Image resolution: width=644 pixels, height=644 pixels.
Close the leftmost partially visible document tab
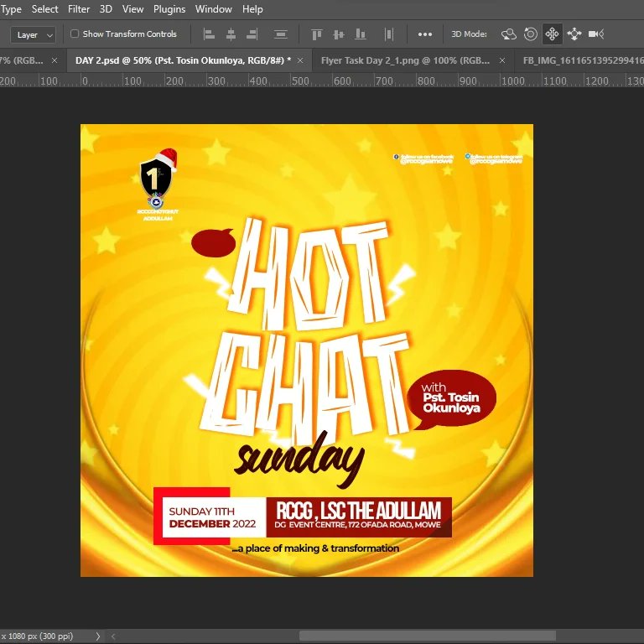pos(55,60)
